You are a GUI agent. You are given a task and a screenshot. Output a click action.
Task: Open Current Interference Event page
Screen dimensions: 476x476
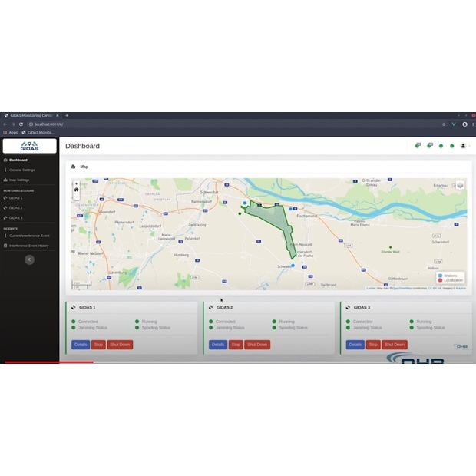pyautogui.click(x=29, y=236)
